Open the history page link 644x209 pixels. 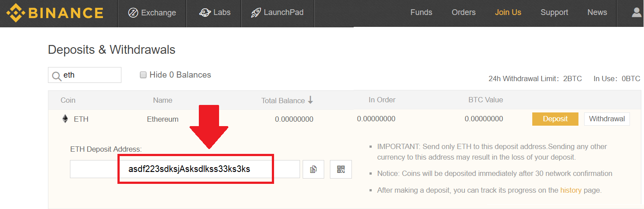pos(571,190)
